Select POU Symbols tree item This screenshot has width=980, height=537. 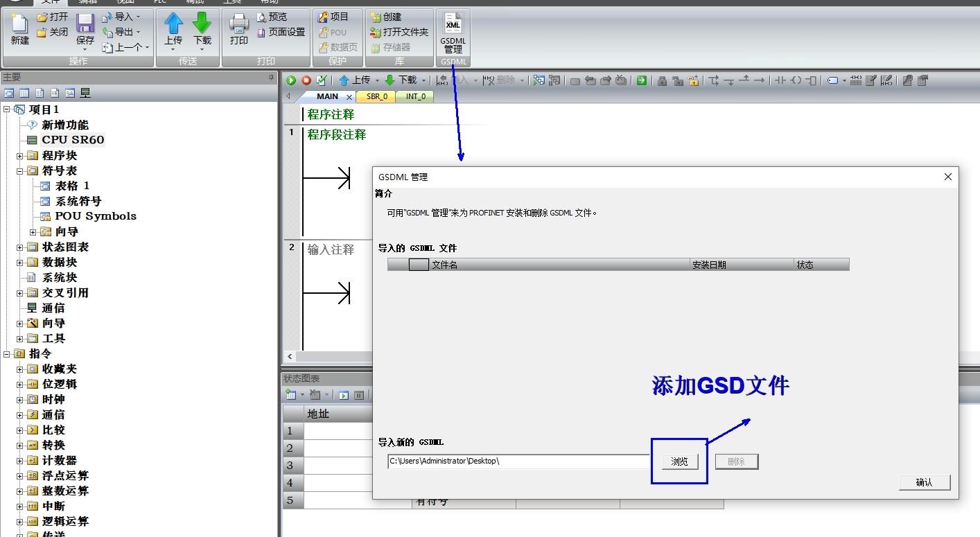click(x=96, y=216)
